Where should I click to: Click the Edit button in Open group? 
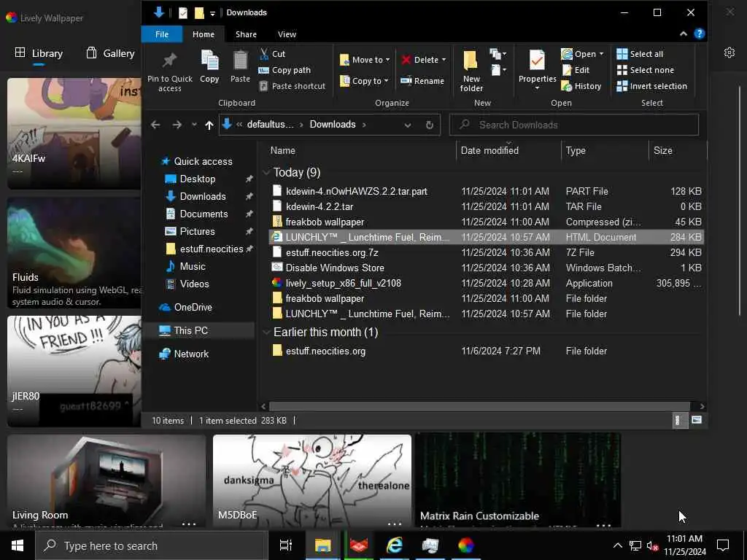coord(576,70)
